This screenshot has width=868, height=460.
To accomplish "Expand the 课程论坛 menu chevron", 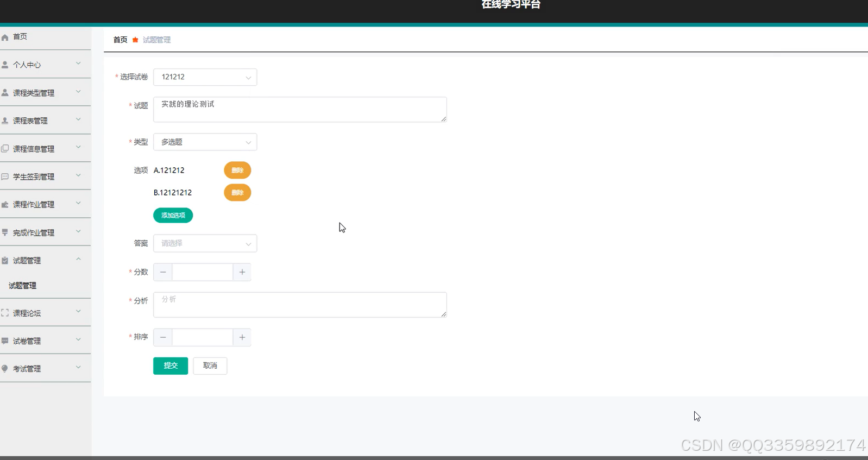I will 78,311.
